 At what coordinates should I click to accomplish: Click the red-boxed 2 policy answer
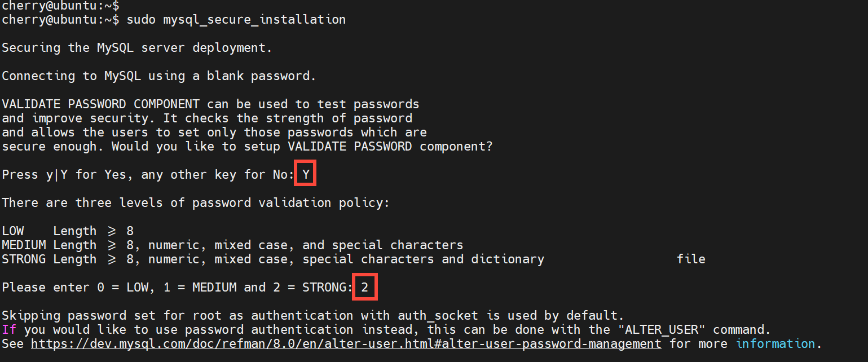[x=365, y=288]
